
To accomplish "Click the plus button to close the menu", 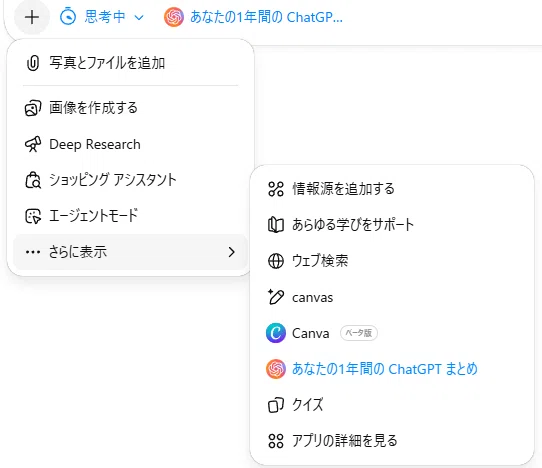I will pyautogui.click(x=32, y=17).
